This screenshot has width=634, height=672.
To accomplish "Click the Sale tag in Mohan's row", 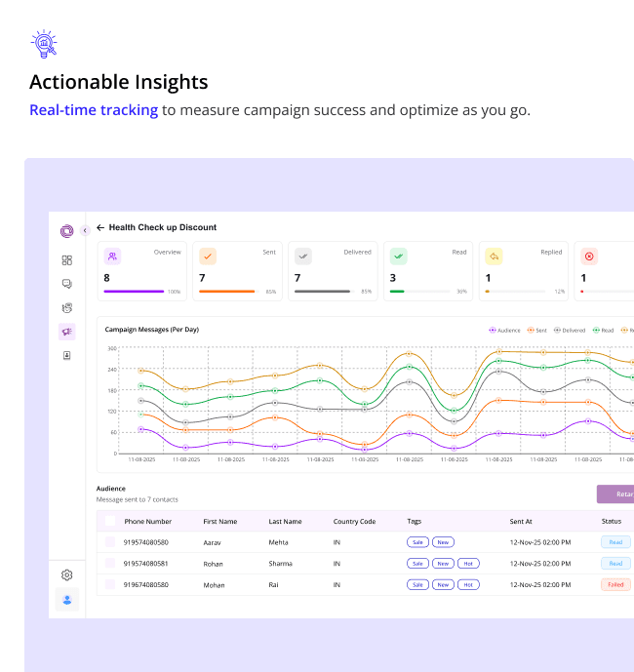I will [x=417, y=584].
